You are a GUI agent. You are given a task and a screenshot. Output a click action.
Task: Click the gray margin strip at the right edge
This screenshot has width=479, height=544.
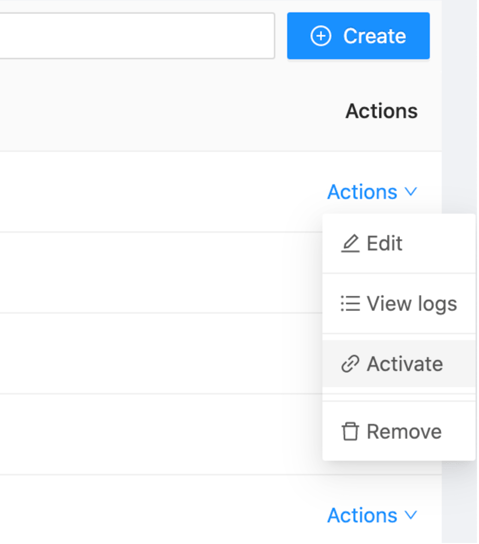460,104
